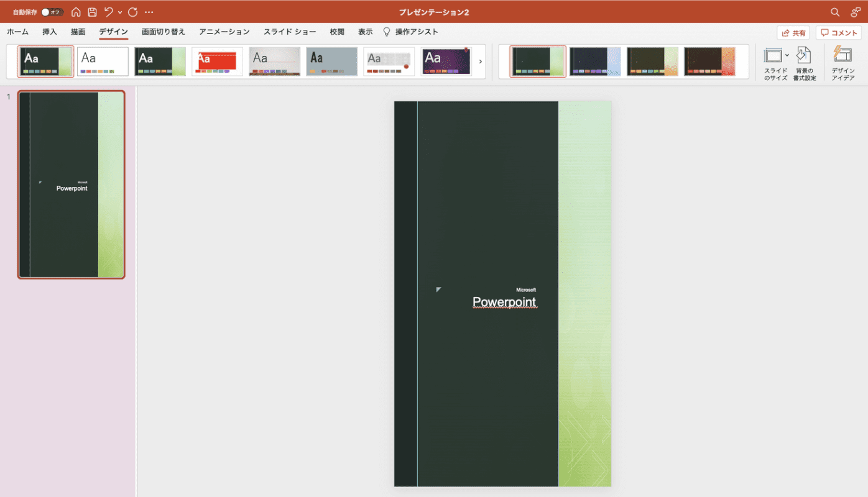Open the ホーム tab

[x=17, y=32]
